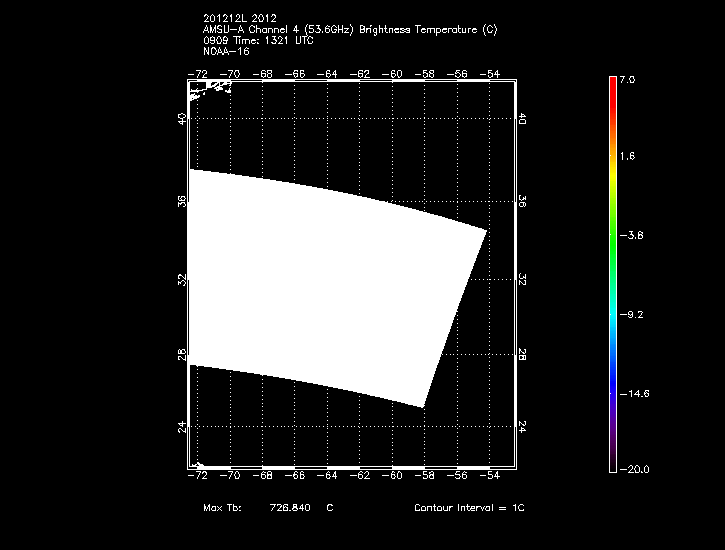Click the blue section of the color bar
The image size is (725, 550).
[613, 360]
